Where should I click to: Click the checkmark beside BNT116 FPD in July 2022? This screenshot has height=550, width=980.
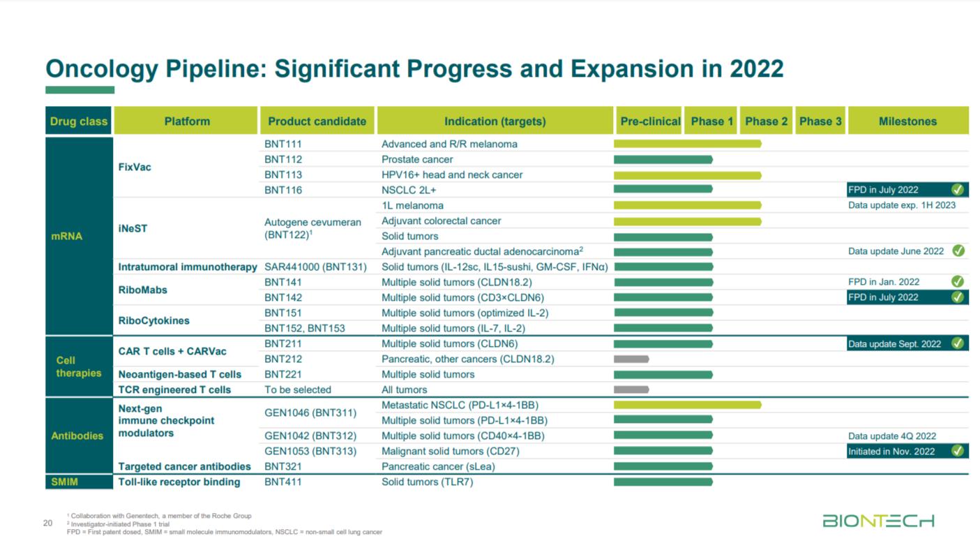(958, 190)
